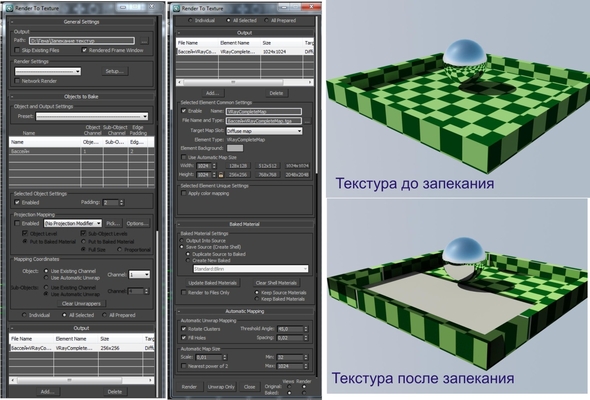This screenshot has height=400, width=590.
Task: Enable the Skip Existing Files checkbox
Action: tap(17, 50)
